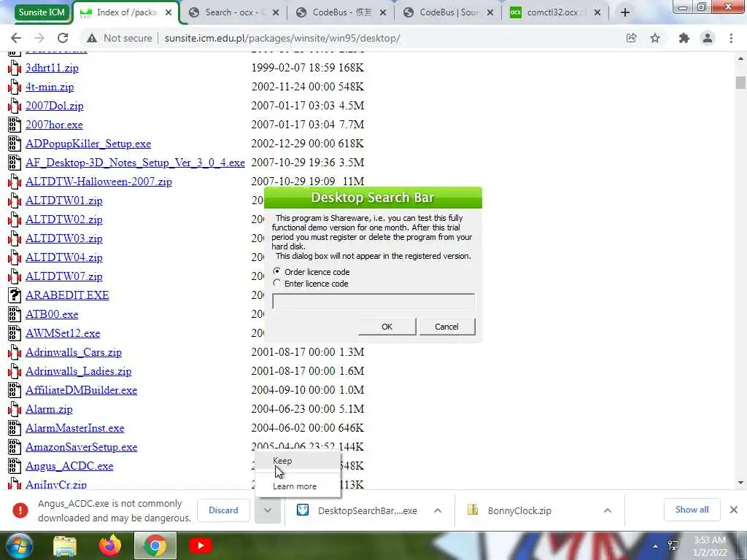Click the unknown file icon next to ARABEDIT.EXE

pyautogui.click(x=15, y=295)
